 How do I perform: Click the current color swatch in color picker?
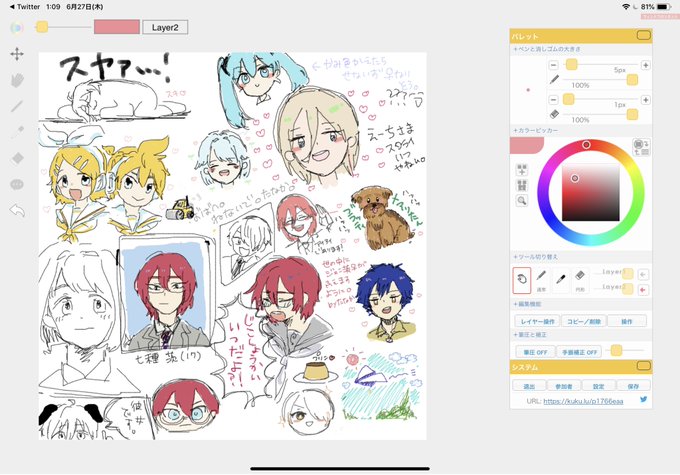pos(526,146)
